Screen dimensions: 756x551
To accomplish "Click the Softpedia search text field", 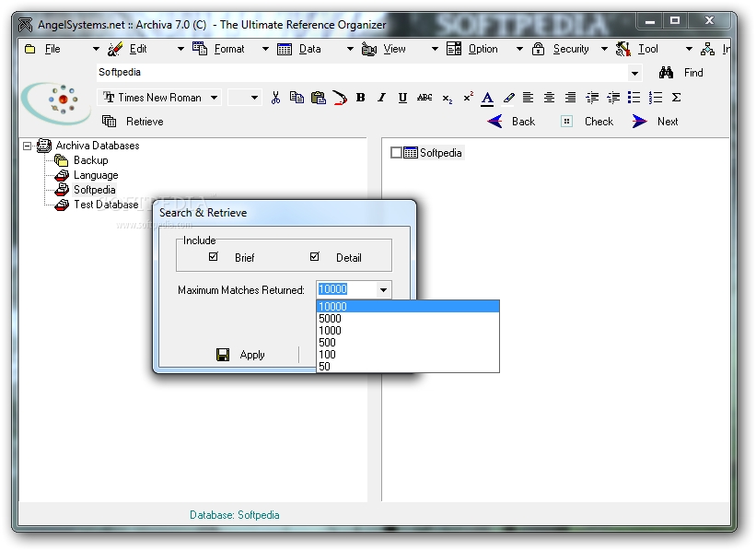I will (x=362, y=73).
